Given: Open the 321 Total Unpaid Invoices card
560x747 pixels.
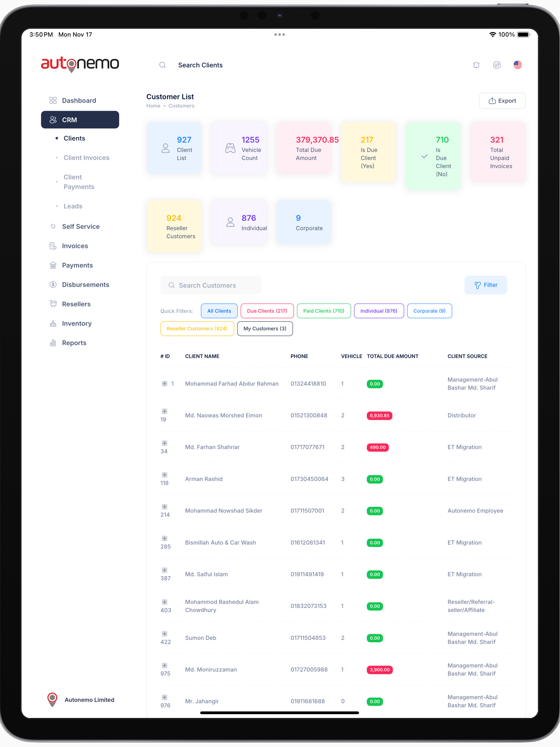Looking at the screenshot, I should click(x=497, y=152).
